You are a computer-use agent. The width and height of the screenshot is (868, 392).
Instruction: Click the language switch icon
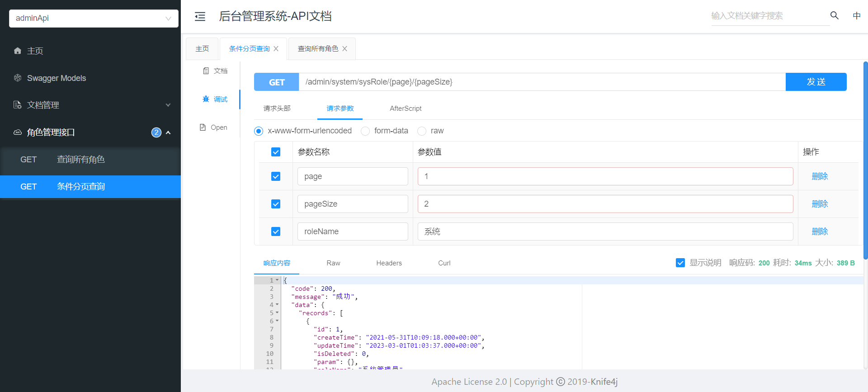(x=856, y=16)
